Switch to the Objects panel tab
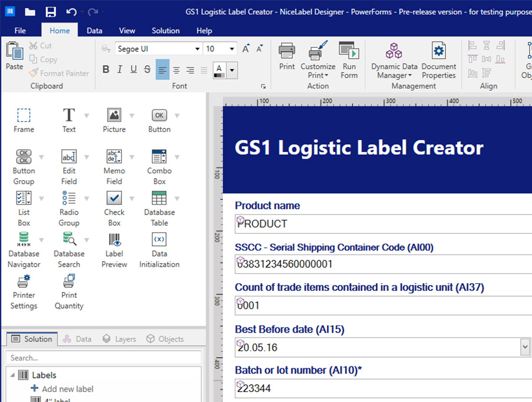 tap(165, 339)
